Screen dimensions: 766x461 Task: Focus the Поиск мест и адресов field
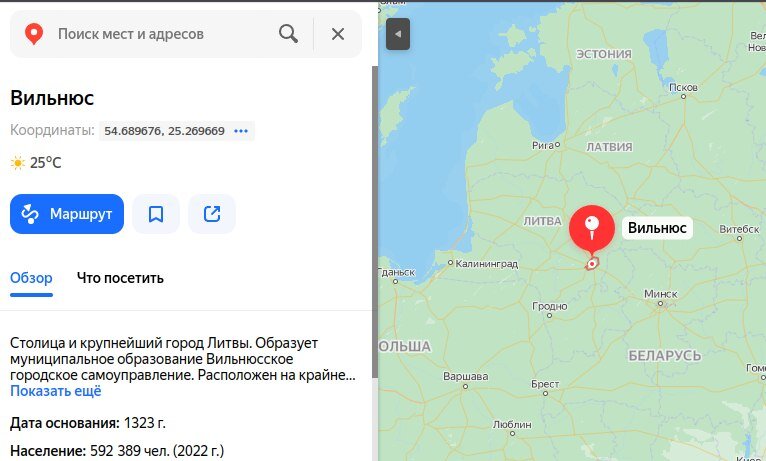coord(161,34)
